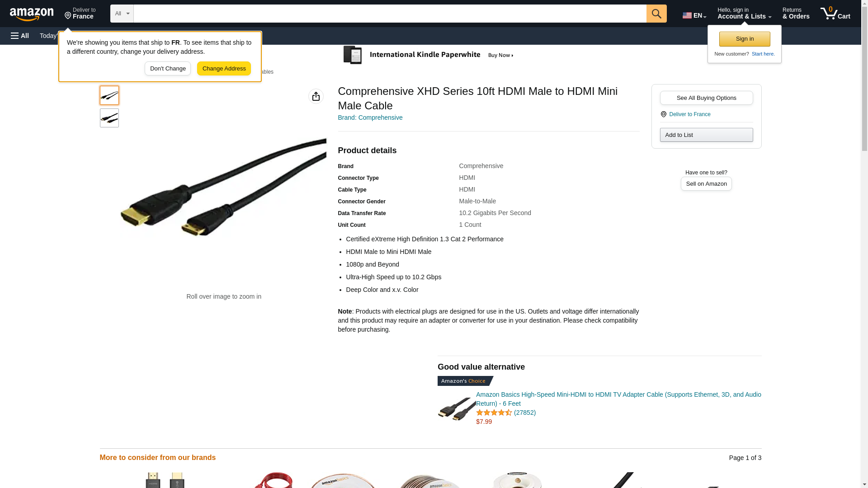Expand Account & Lists menu
Screen dimensions: 868x488
(744, 14)
